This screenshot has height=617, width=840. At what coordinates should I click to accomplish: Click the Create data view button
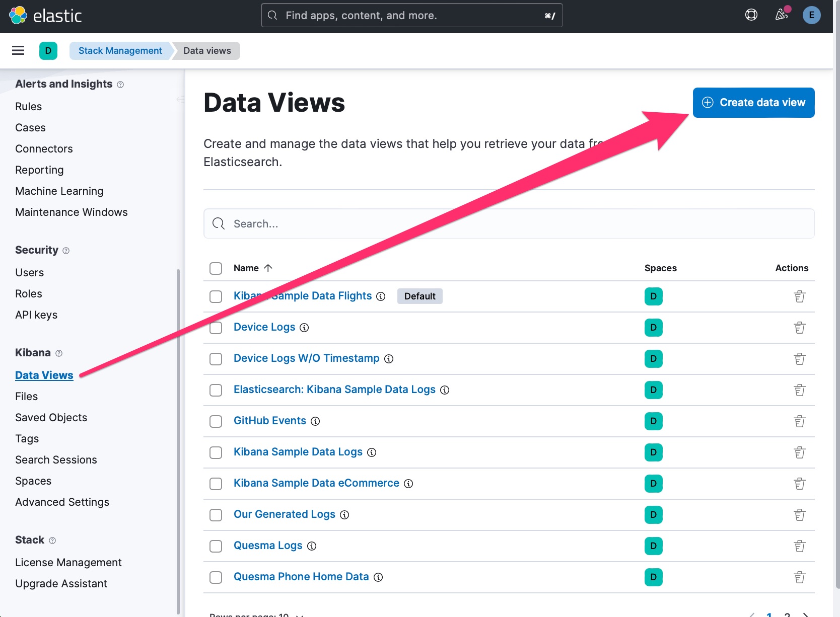[753, 103]
